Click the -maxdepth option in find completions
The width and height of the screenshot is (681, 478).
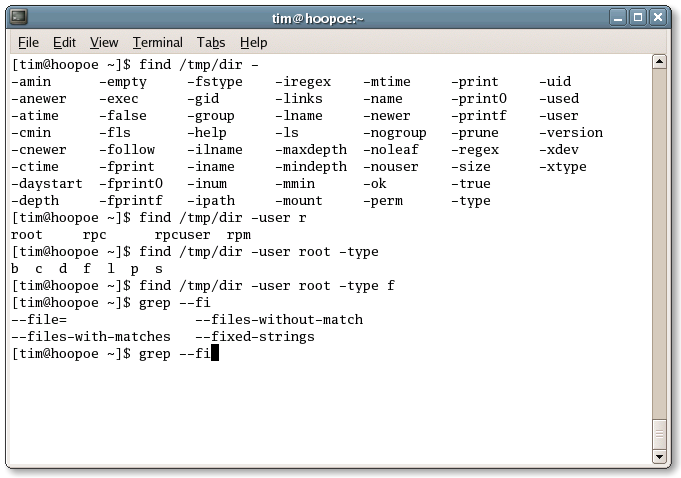click(x=311, y=150)
